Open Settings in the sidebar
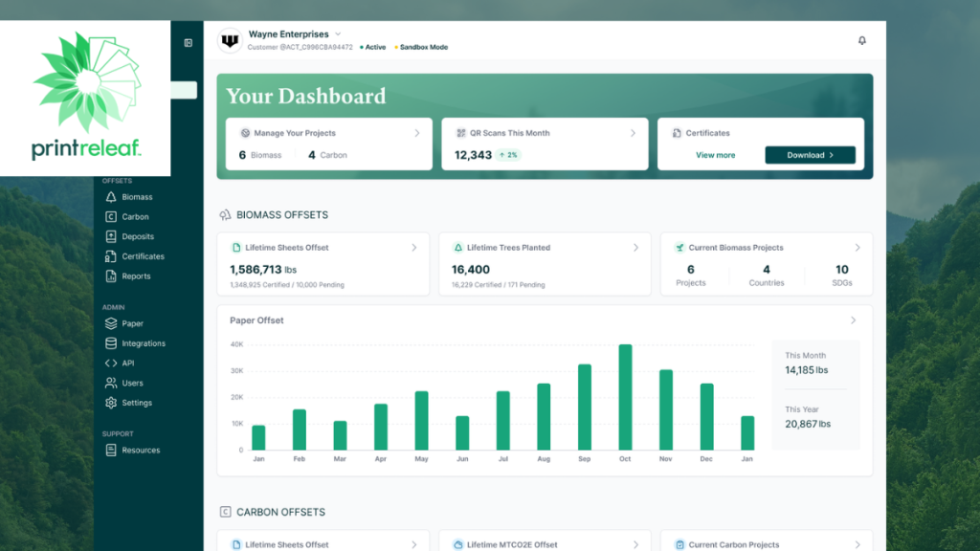 (x=137, y=403)
